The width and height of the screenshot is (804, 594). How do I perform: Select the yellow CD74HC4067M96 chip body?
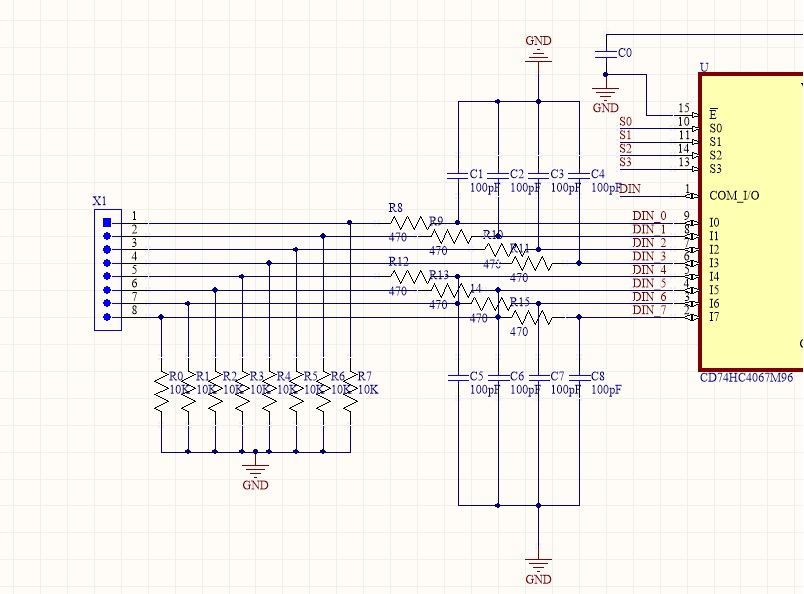coord(752,222)
